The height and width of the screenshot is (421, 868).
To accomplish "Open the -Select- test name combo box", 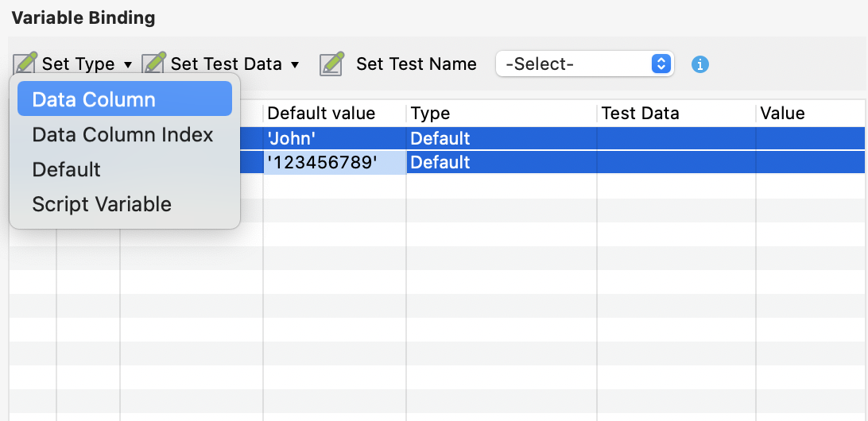I will pos(584,64).
